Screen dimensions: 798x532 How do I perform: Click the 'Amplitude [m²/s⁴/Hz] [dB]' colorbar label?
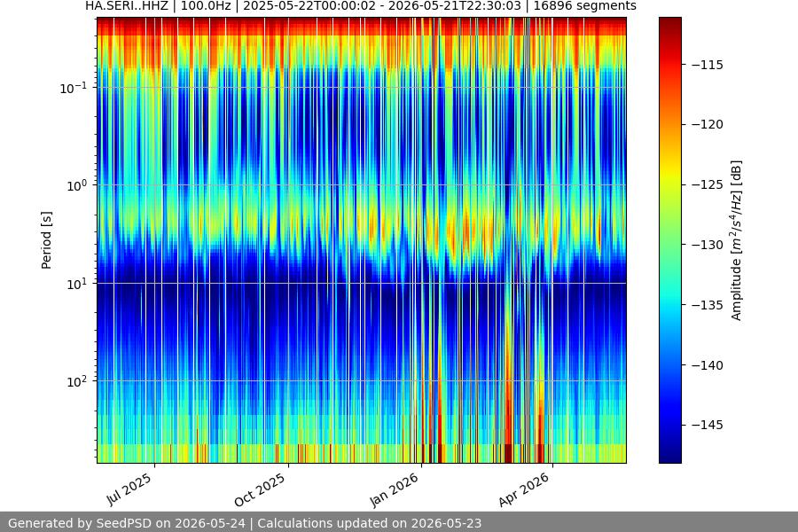coord(737,240)
